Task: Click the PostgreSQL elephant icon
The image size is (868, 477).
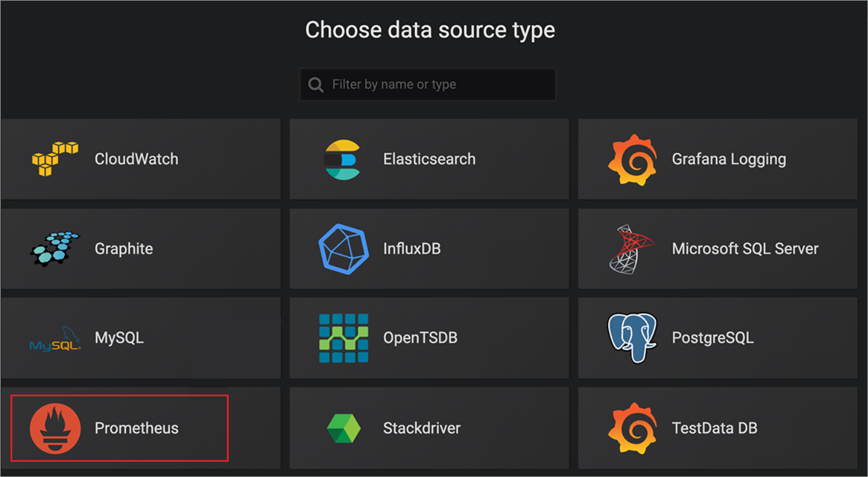Action: [632, 337]
